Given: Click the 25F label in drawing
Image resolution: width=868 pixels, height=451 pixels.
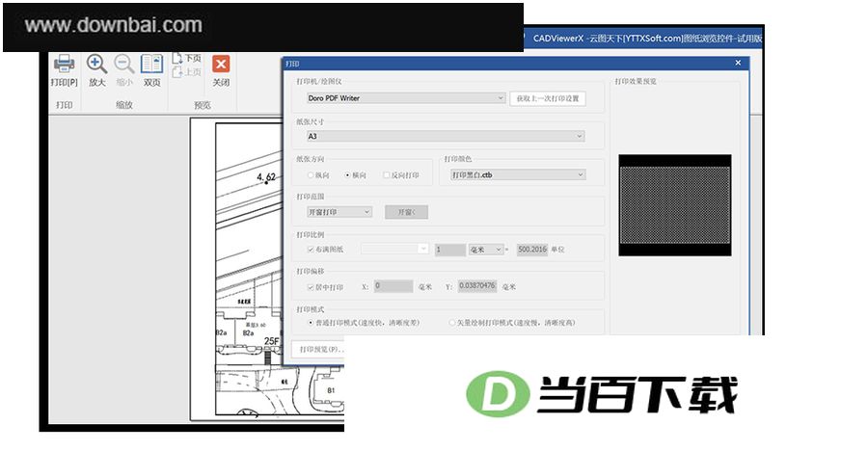Looking at the screenshot, I should [271, 341].
